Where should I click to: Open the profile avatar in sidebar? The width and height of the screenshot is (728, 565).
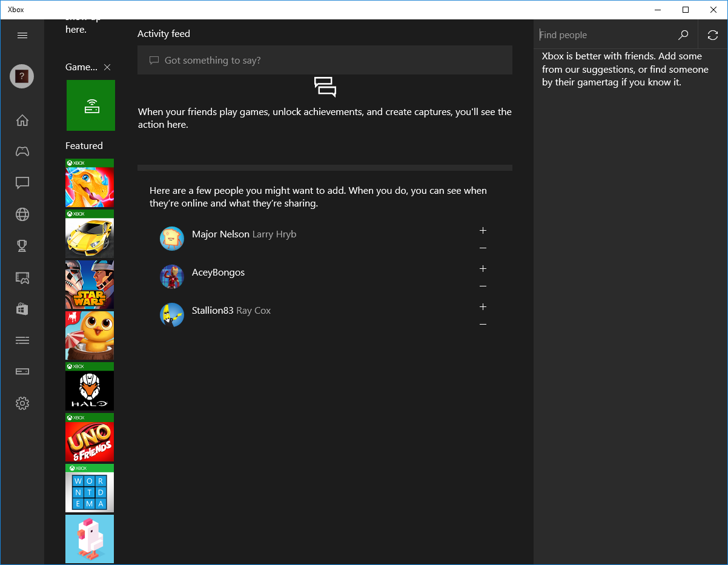[22, 76]
